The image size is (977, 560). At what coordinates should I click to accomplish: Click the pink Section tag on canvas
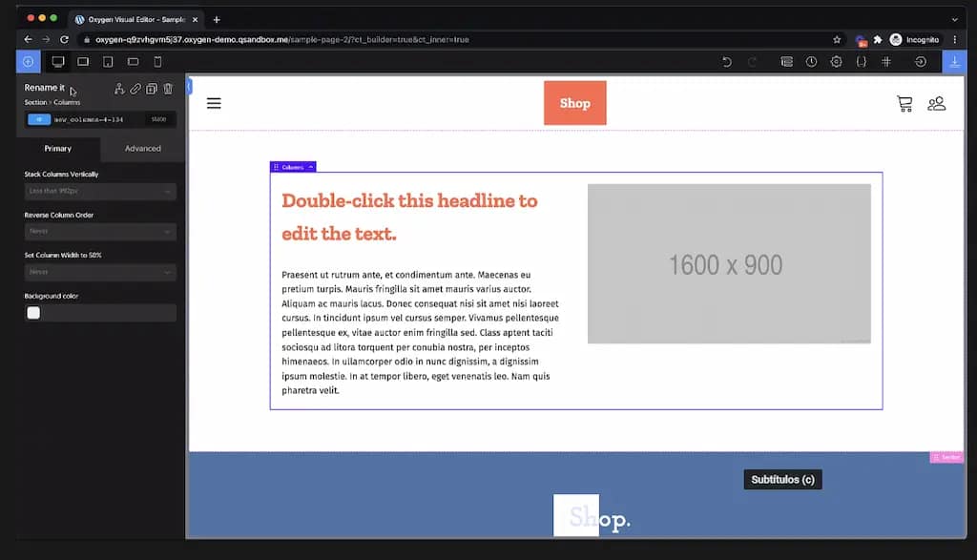pos(946,457)
